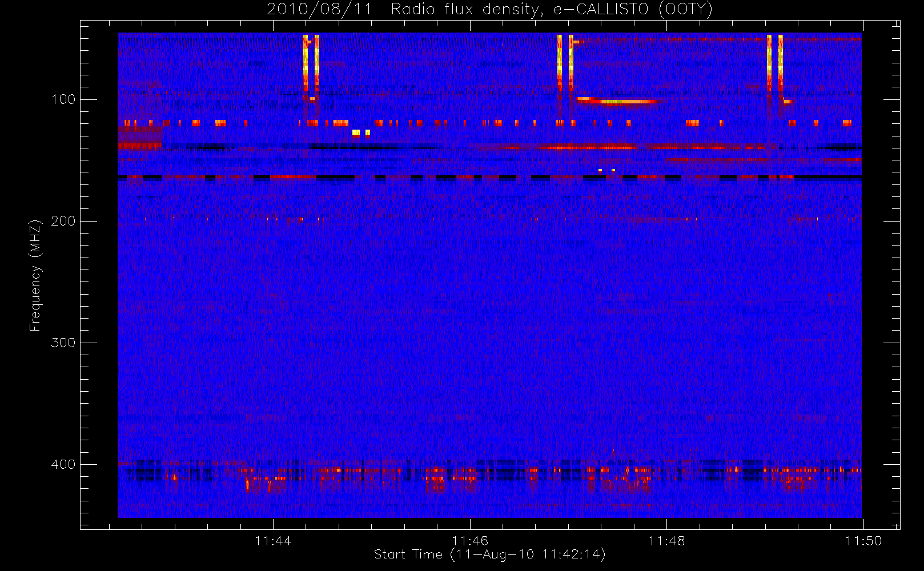Click the '200' frequency tick label

63,221
